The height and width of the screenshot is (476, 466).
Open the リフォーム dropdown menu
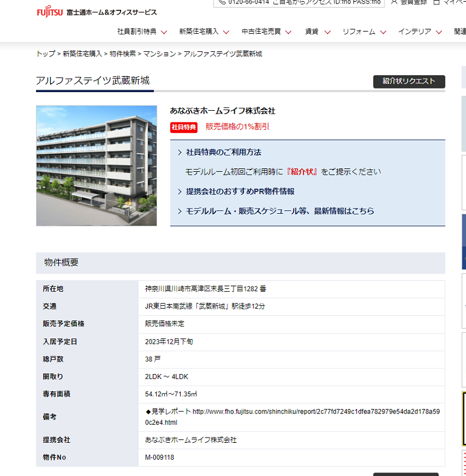tap(364, 31)
